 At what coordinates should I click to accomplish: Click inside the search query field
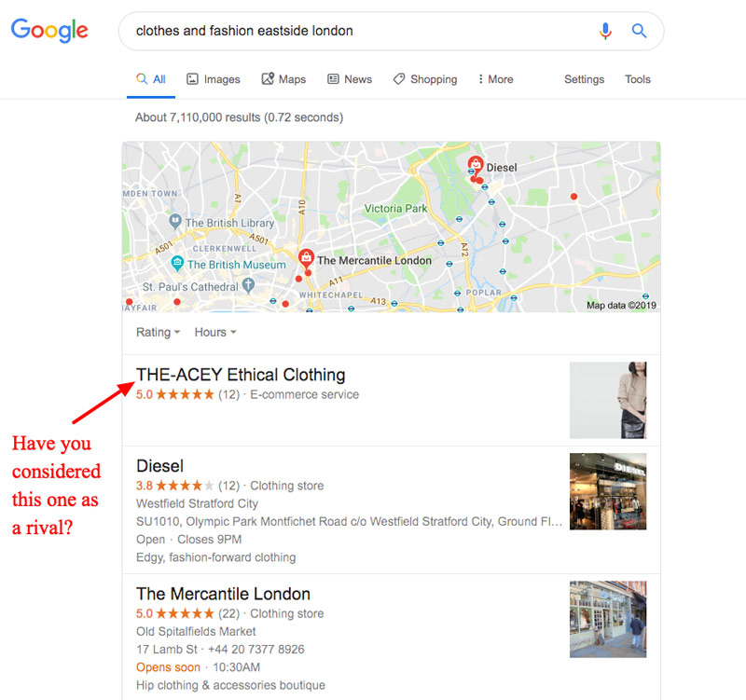pos(357,31)
